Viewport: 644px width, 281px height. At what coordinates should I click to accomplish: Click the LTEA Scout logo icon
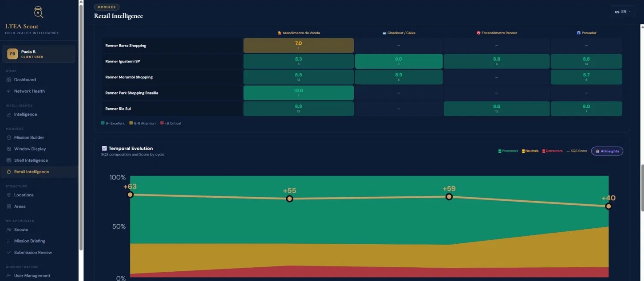tap(39, 12)
